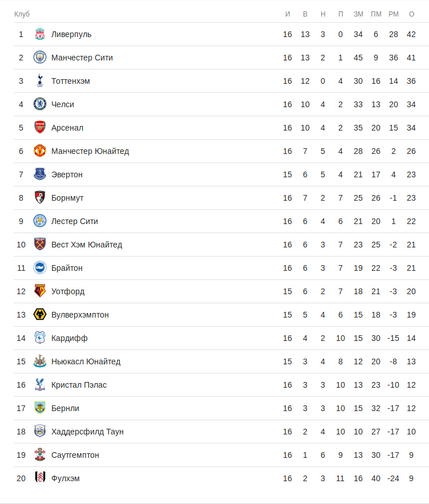
Task: Click the Liverpool club crest icon
Action: click(x=39, y=34)
